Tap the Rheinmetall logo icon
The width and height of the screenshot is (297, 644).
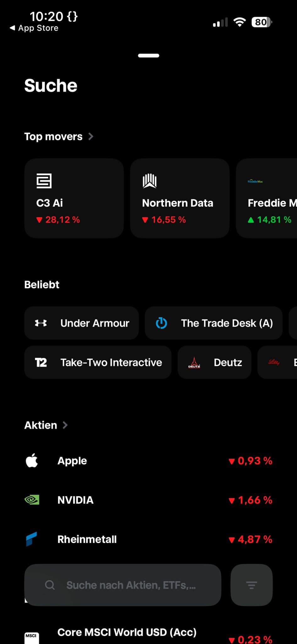(32, 539)
